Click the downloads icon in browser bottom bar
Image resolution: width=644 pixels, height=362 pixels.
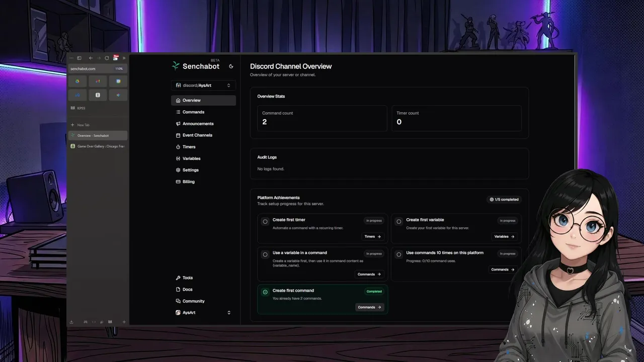pos(71,322)
